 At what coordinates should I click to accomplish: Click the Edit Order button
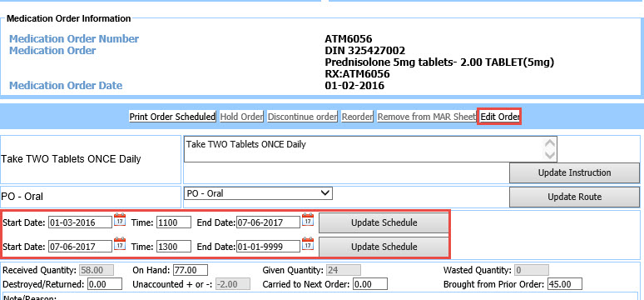pyautogui.click(x=499, y=117)
